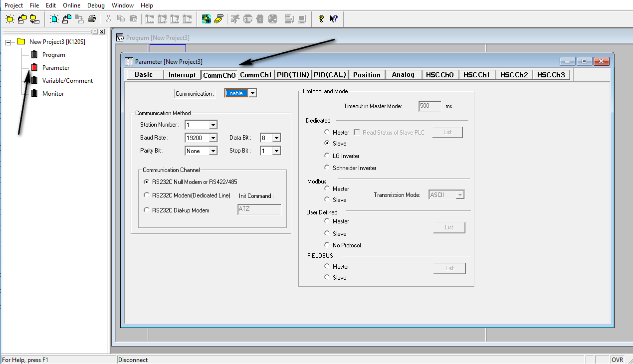Collapse the New Project3 tree node
Screen dimensions: 633x364
8,42
